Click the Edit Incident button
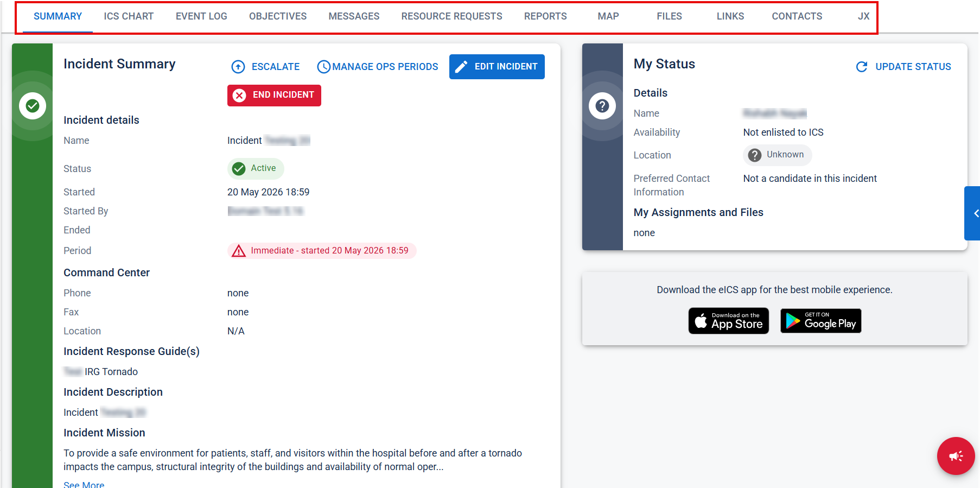 (x=497, y=67)
